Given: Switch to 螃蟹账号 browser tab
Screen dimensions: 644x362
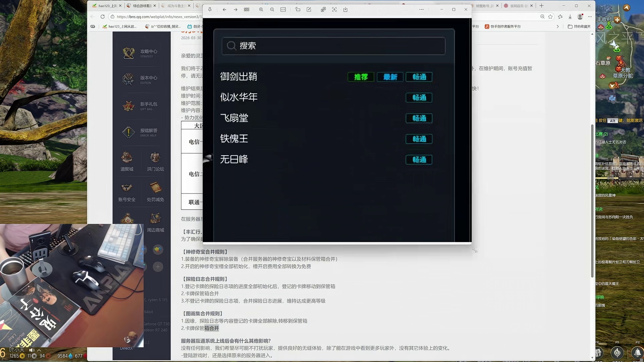Looking at the screenshot, I should tap(484, 6).
